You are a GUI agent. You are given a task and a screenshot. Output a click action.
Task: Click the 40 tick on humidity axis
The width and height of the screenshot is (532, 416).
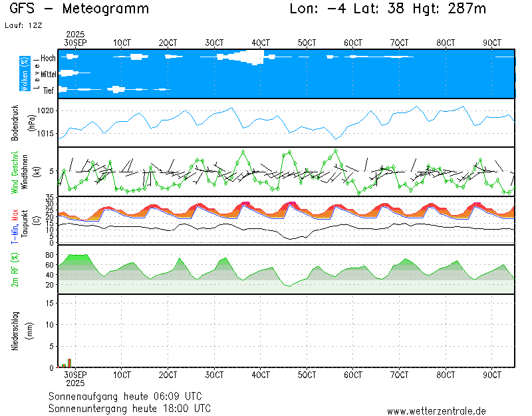point(49,275)
